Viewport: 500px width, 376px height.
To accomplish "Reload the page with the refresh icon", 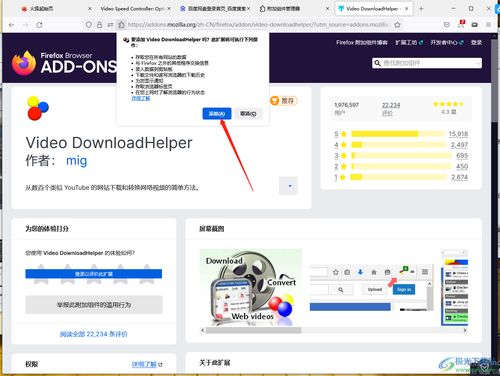I will pos(39,25).
